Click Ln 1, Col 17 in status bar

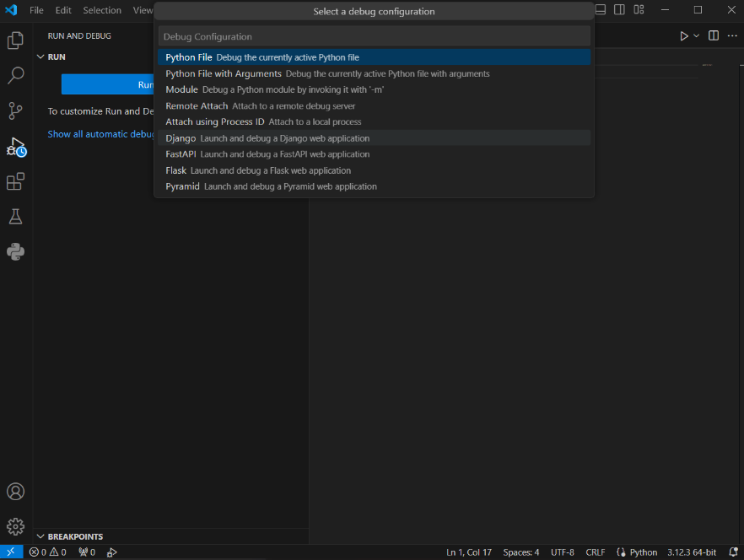(x=469, y=552)
